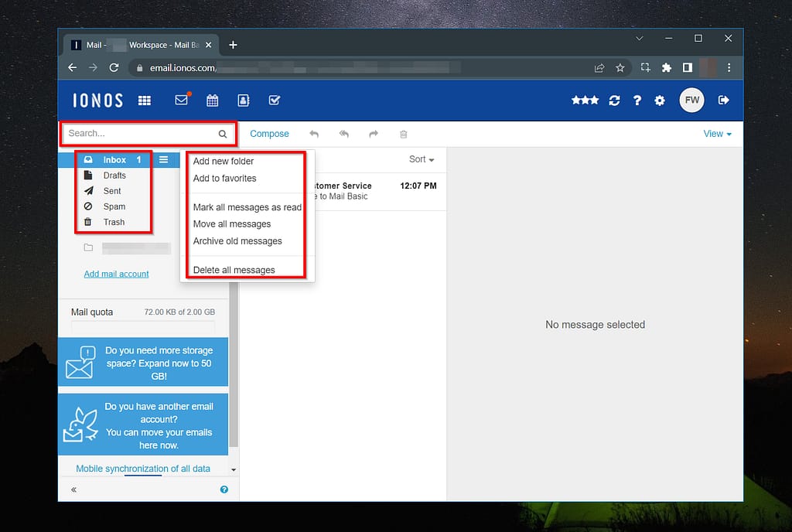Open the browser Extensions puzzle icon

[x=667, y=67]
